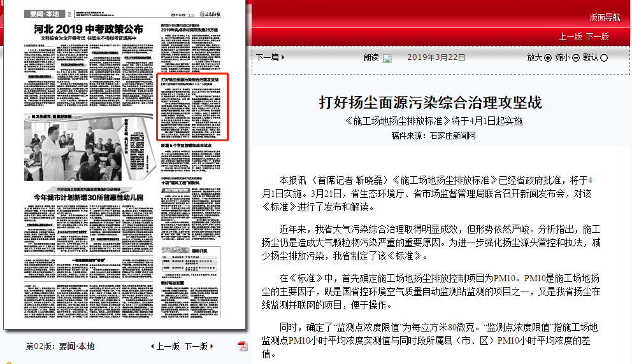632x364 pixels.
Task: Open the 河北2019中考政策公布 article on the page
Action: pyautogui.click(x=89, y=29)
